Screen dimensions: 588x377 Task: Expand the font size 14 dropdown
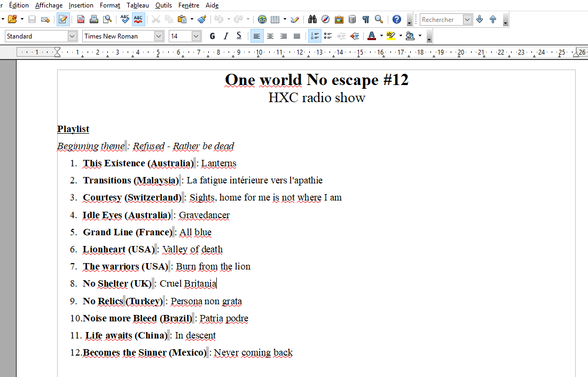point(196,36)
